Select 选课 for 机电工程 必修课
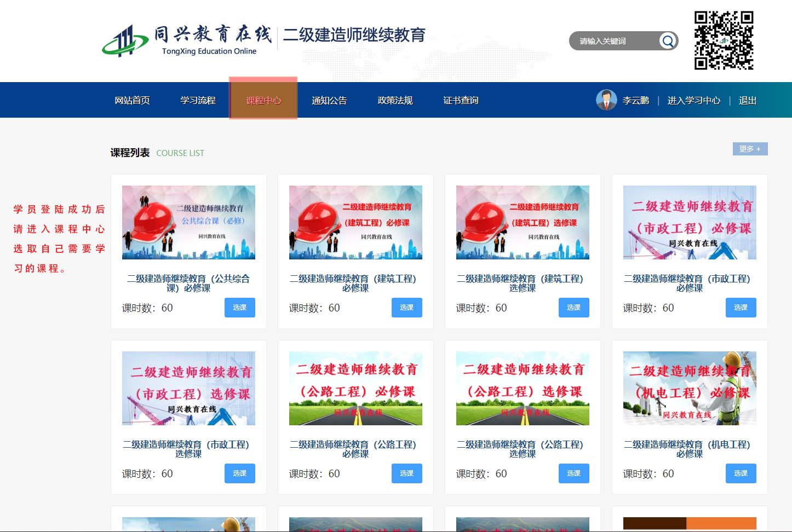 741,473
